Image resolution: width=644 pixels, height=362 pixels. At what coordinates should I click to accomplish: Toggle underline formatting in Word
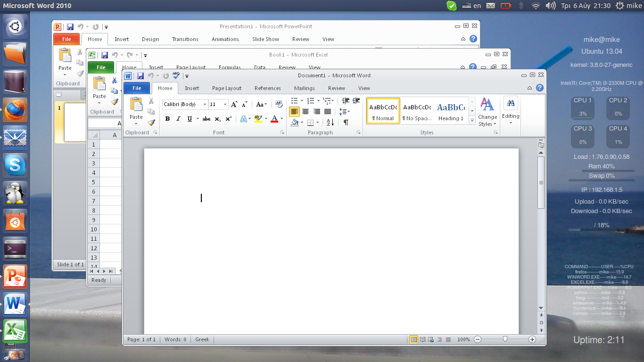(190, 119)
